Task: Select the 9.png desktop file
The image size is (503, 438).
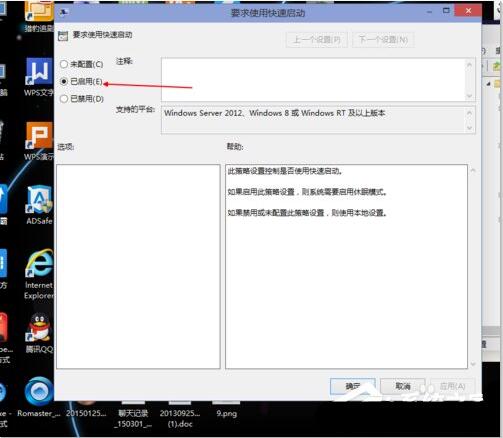Action: (x=226, y=410)
